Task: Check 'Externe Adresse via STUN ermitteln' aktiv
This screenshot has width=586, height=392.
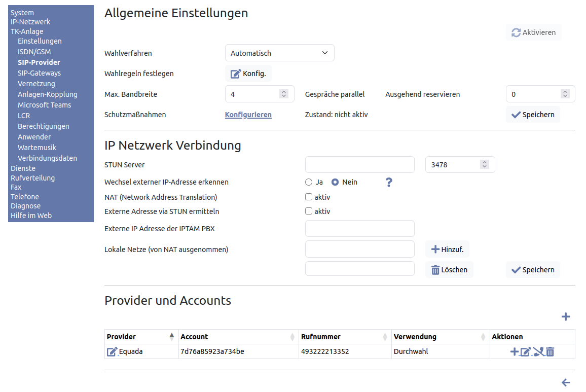Action: point(309,211)
